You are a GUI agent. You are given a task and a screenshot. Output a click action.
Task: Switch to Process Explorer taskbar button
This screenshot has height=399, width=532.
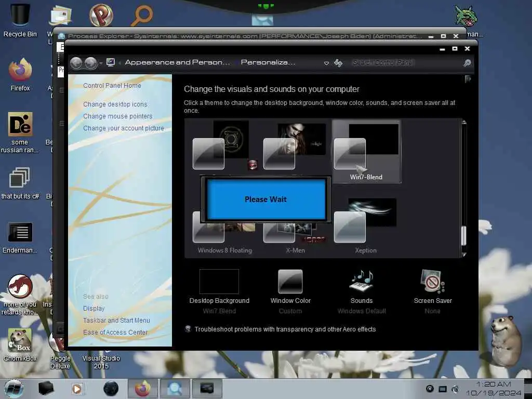coord(175,389)
